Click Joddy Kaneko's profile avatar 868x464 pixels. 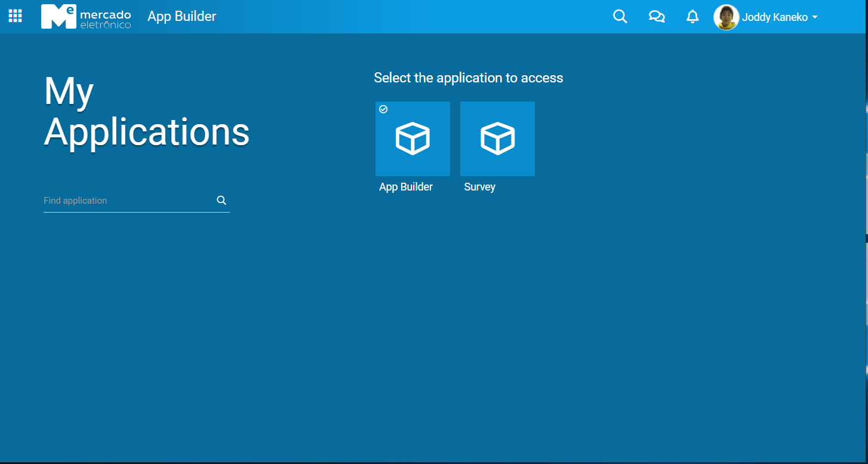tap(726, 17)
